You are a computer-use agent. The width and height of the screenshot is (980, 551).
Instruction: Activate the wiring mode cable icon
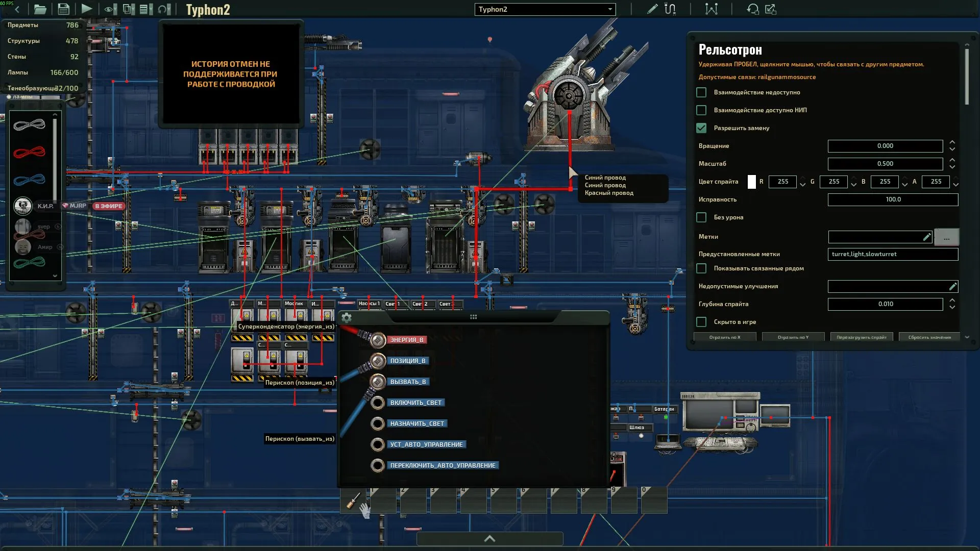(670, 9)
